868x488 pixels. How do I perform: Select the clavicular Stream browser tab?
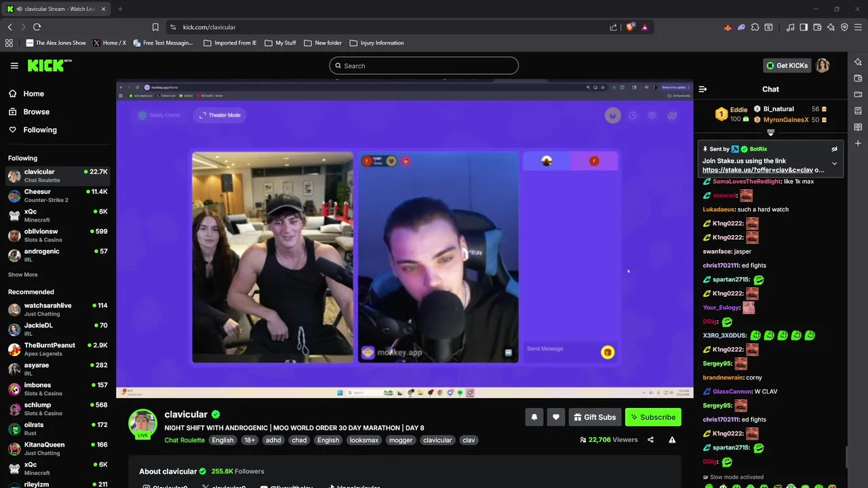click(56, 9)
